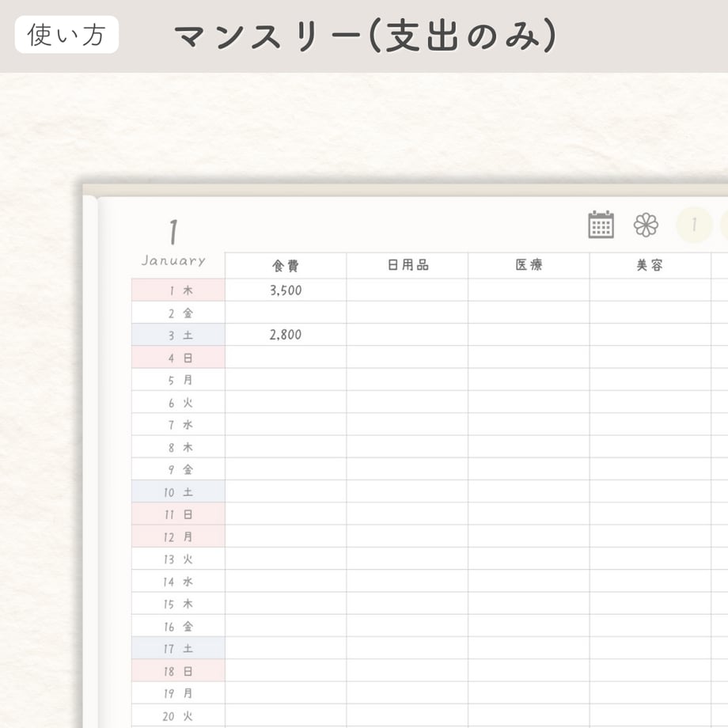
Task: Select the 日用品 column header
Action: [x=408, y=266]
